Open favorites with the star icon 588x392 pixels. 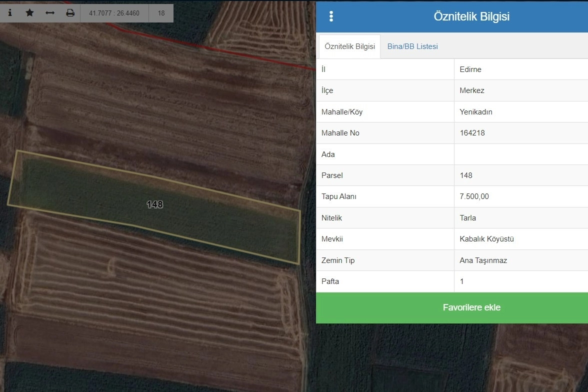click(x=29, y=13)
